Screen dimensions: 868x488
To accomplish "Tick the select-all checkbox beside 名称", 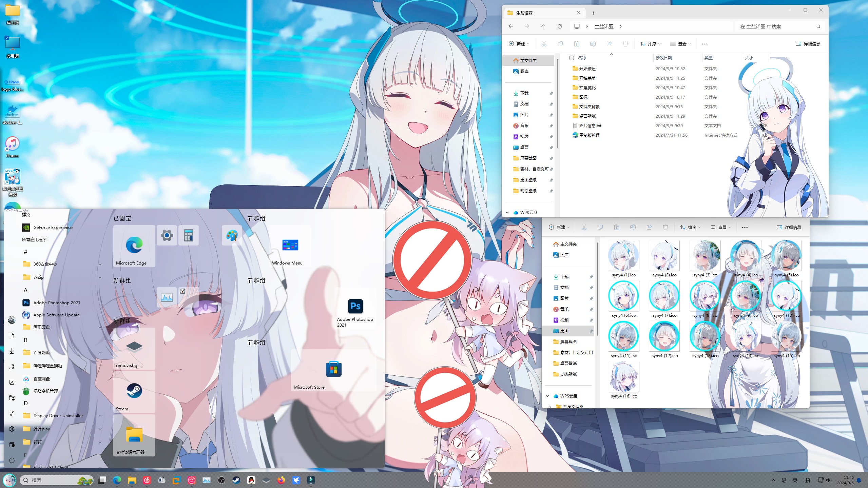I will click(572, 58).
